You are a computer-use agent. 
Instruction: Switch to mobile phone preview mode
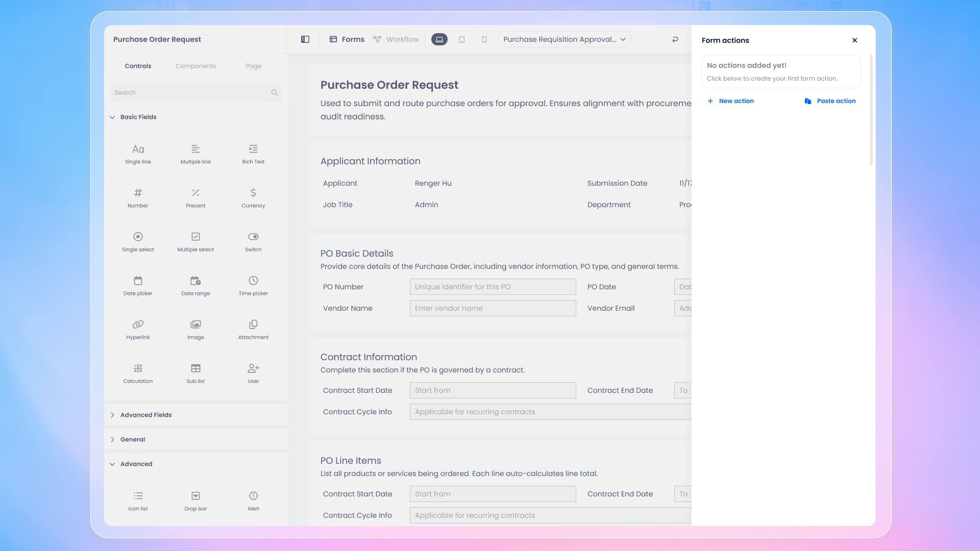[484, 39]
